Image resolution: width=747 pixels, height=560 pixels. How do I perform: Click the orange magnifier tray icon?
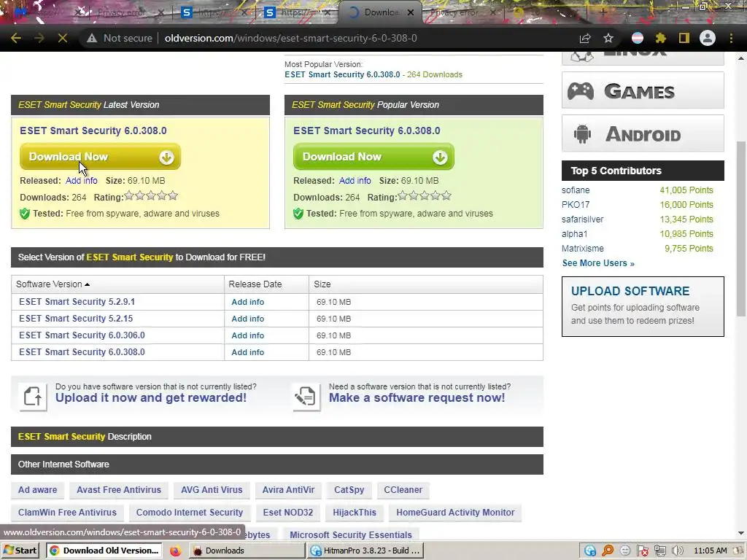608,551
